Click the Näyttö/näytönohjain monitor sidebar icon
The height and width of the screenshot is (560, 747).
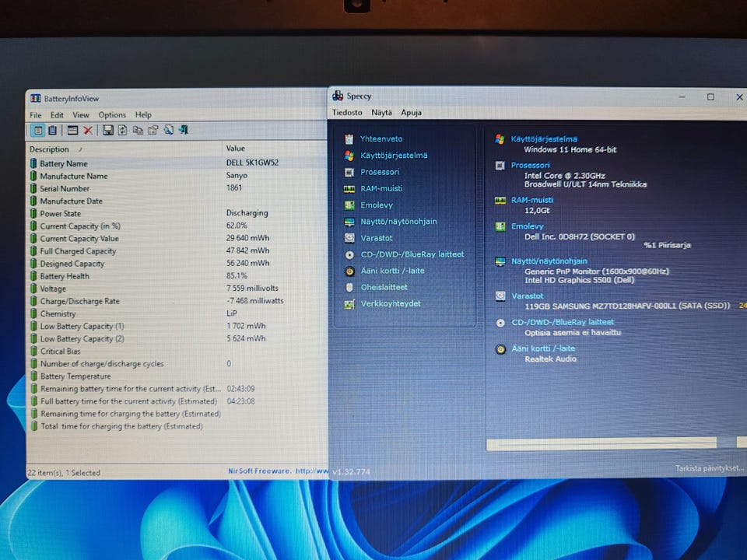pyautogui.click(x=349, y=222)
